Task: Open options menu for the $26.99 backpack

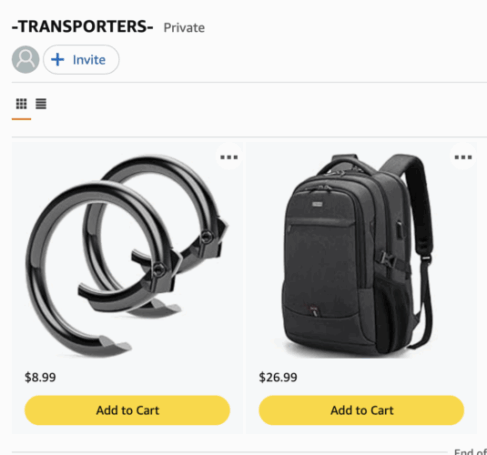Action: (x=463, y=157)
